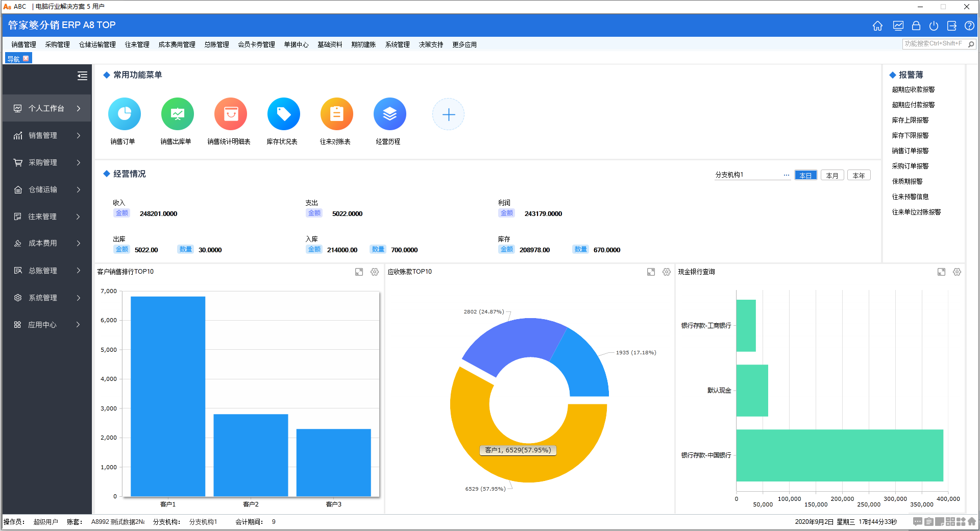Maximize the 现金银行查询 chart panel

941,272
